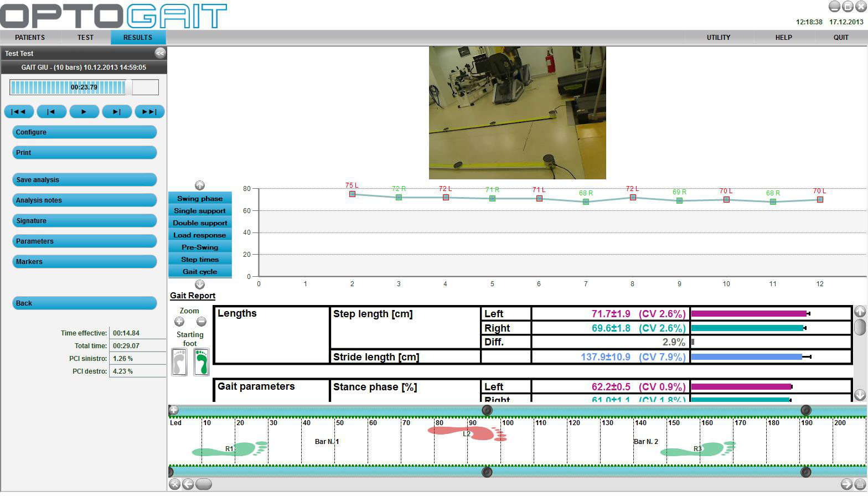Image resolution: width=868 pixels, height=496 pixels.
Task: Show the Single support chart
Action: [200, 211]
